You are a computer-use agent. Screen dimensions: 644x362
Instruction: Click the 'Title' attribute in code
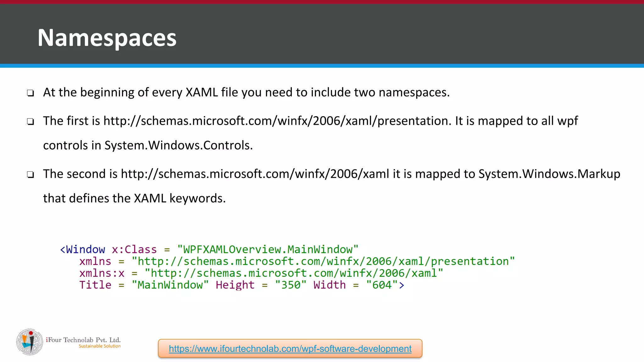coord(95,285)
